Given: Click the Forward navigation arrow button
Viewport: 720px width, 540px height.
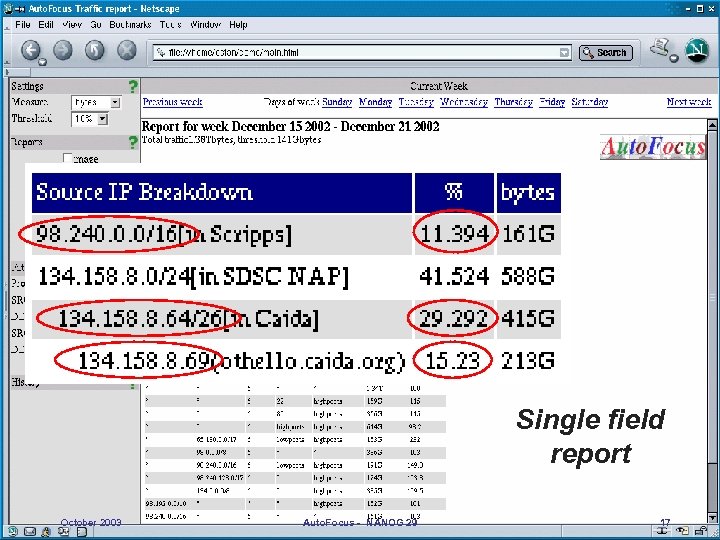Looking at the screenshot, I should [63, 50].
